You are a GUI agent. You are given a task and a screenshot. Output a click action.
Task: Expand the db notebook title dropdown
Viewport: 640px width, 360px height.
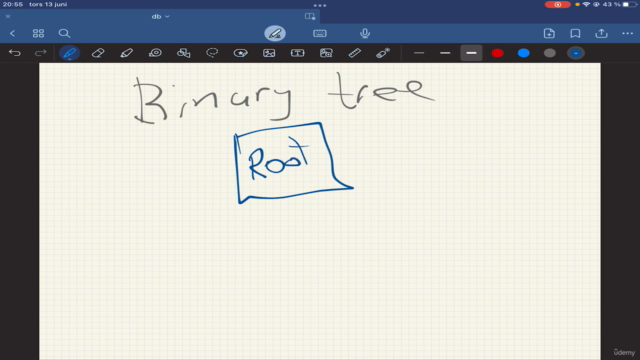click(x=160, y=17)
